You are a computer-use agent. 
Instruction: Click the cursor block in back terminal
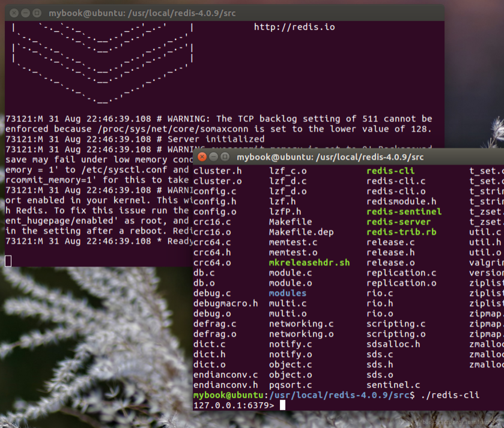(8, 261)
